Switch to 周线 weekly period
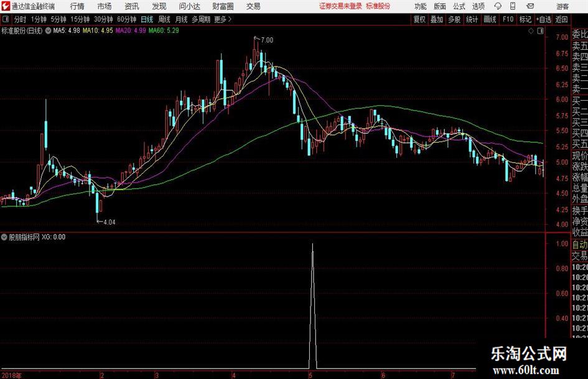The image size is (588, 379). (x=164, y=19)
